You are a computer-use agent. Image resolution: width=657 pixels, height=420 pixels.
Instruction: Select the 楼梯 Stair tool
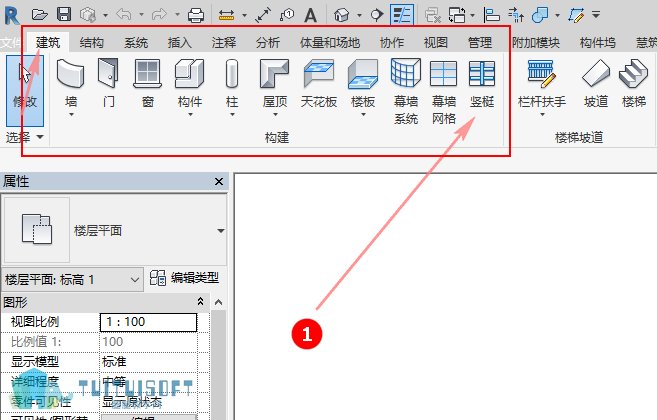click(x=634, y=83)
